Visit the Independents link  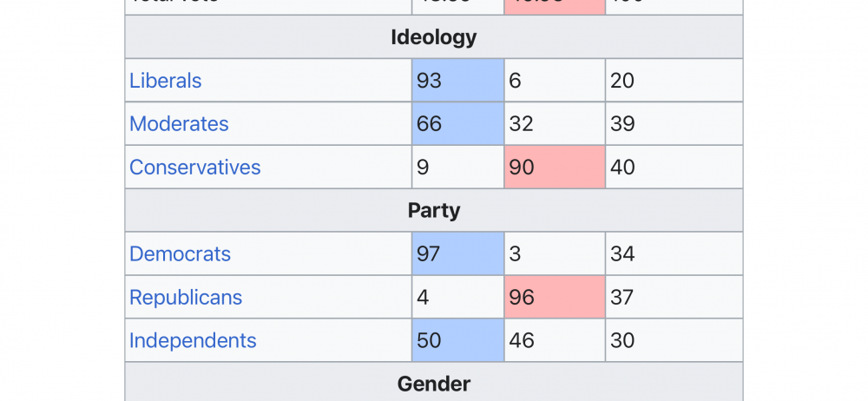click(193, 341)
